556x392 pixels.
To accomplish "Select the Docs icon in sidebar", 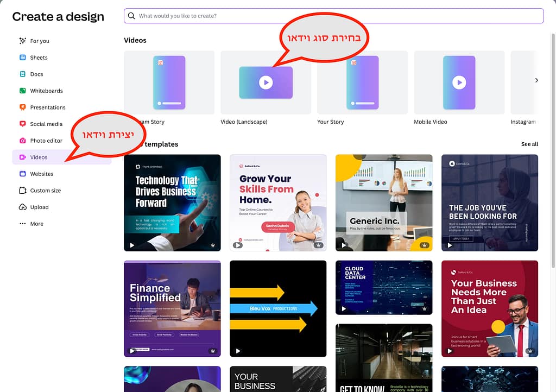I will point(23,74).
